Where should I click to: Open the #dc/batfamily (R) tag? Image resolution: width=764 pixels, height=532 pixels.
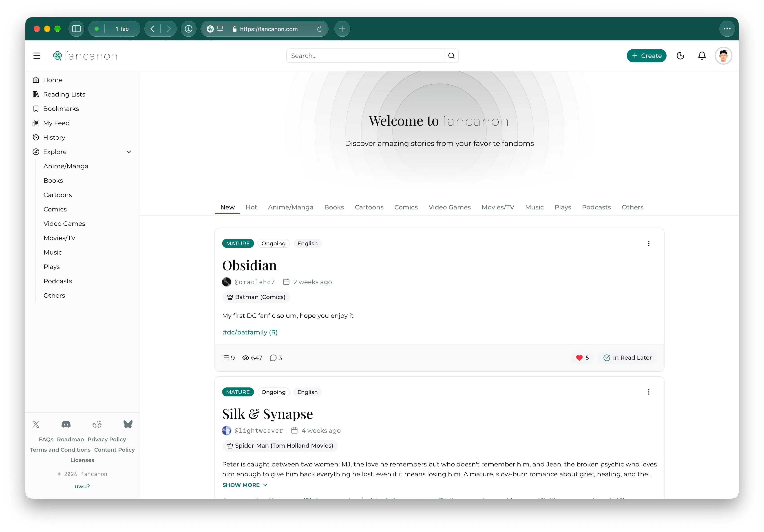click(250, 332)
